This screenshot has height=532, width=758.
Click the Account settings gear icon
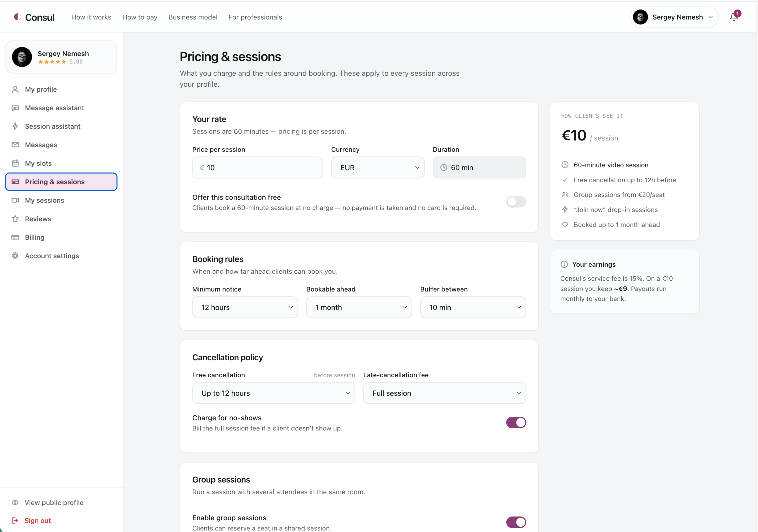pos(15,256)
